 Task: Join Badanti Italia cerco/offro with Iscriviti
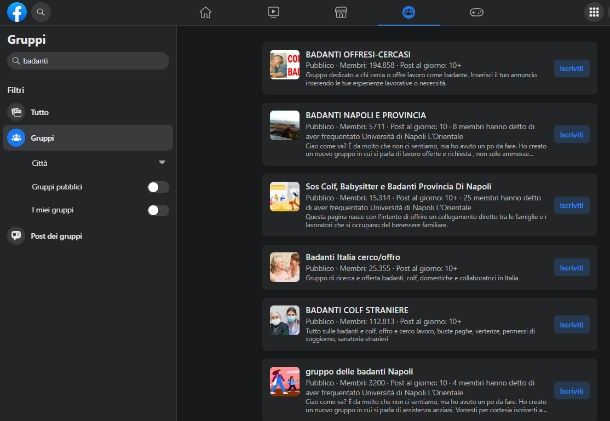coord(571,268)
